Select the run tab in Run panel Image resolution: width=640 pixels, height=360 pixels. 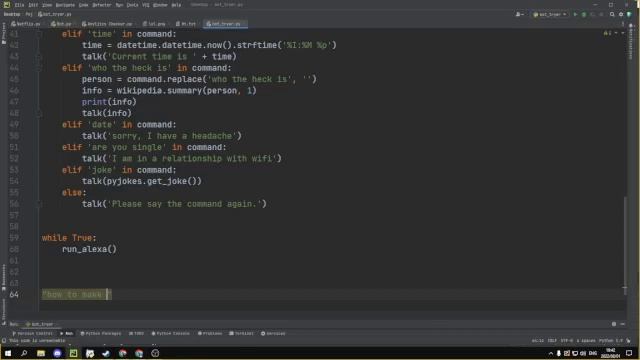coord(40,324)
